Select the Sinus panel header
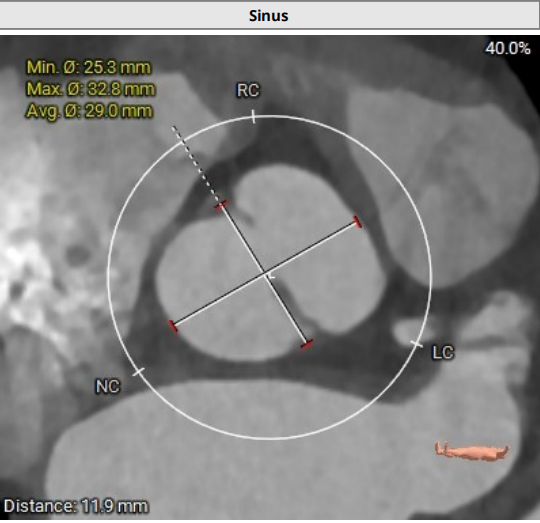 tap(269, 16)
